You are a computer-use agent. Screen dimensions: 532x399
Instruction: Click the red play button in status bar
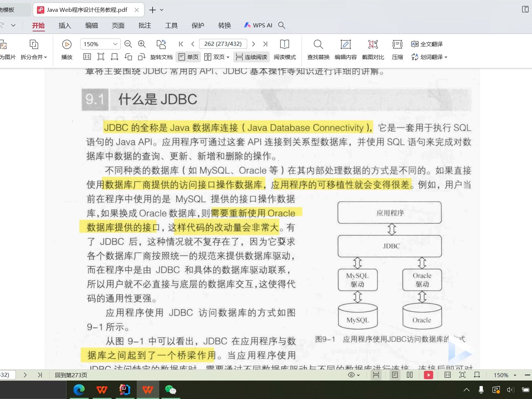(429, 375)
